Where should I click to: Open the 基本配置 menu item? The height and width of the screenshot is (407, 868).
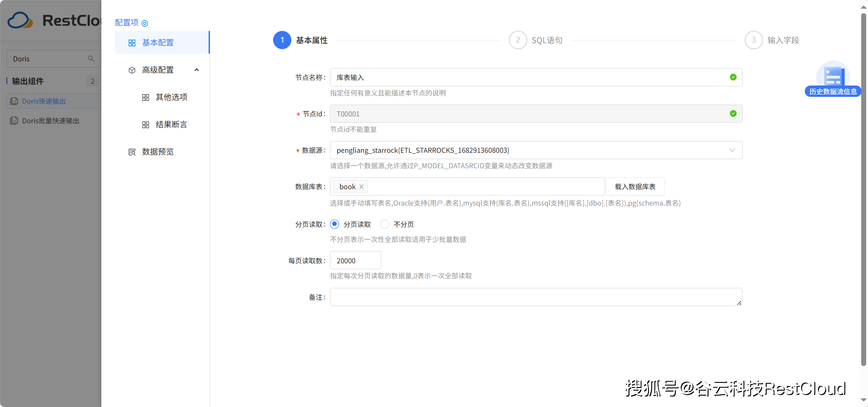(x=158, y=43)
